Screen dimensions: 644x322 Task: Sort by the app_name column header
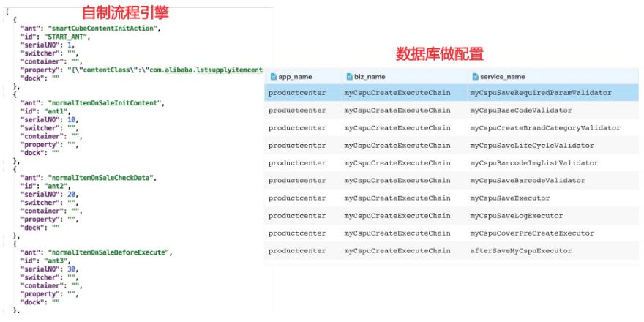[x=294, y=76]
